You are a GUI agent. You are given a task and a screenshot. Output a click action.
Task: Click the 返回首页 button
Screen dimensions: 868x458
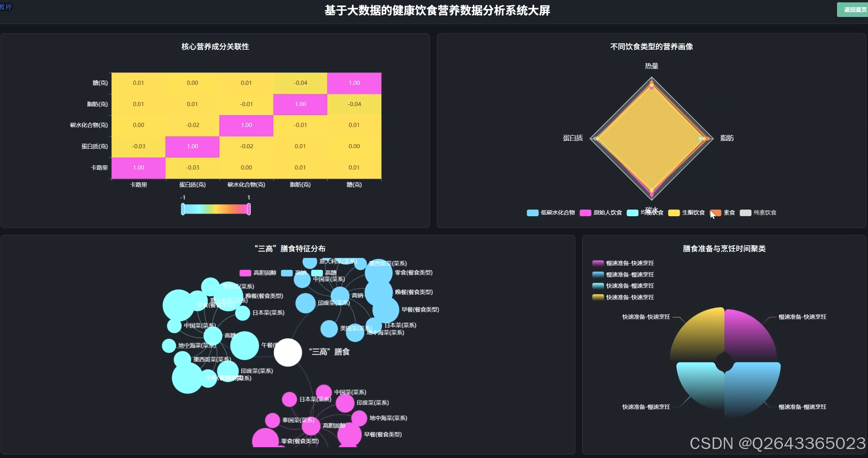[853, 9]
